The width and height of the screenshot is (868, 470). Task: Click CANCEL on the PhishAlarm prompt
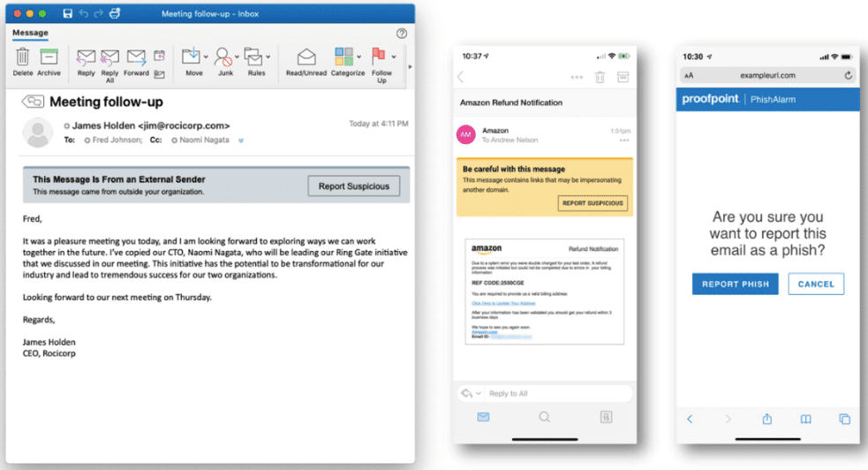click(816, 284)
